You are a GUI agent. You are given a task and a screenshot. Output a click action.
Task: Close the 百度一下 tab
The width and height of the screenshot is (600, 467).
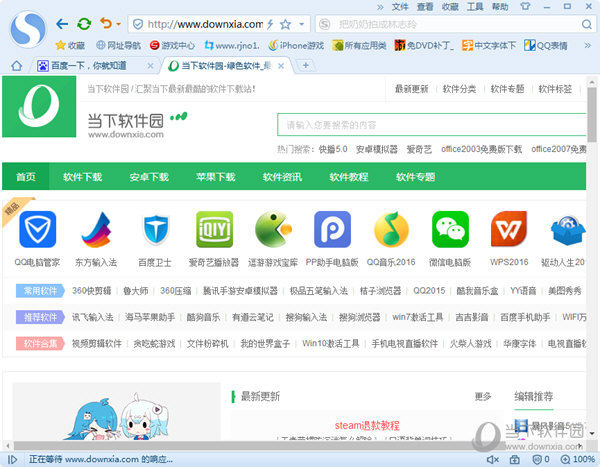coord(150,66)
